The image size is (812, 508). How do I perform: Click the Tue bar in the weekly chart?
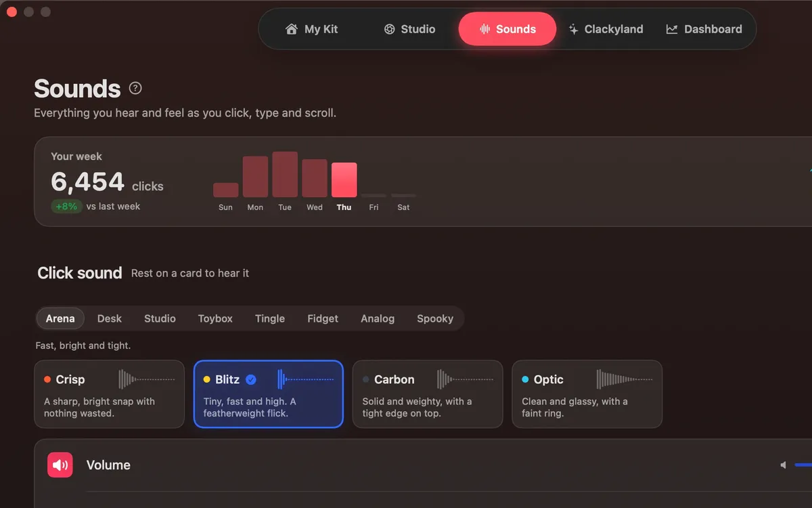tap(285, 175)
